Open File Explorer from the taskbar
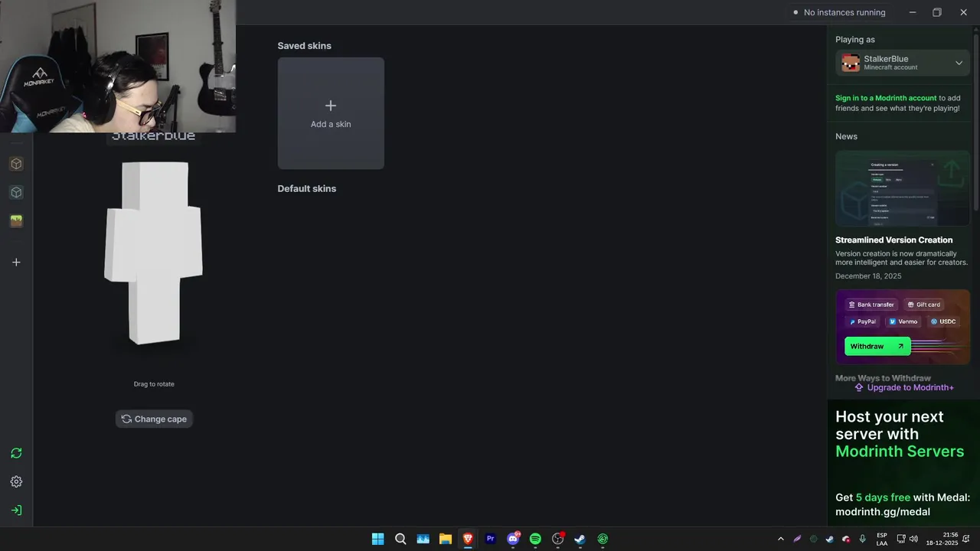Image resolution: width=980 pixels, height=551 pixels. pyautogui.click(x=445, y=539)
